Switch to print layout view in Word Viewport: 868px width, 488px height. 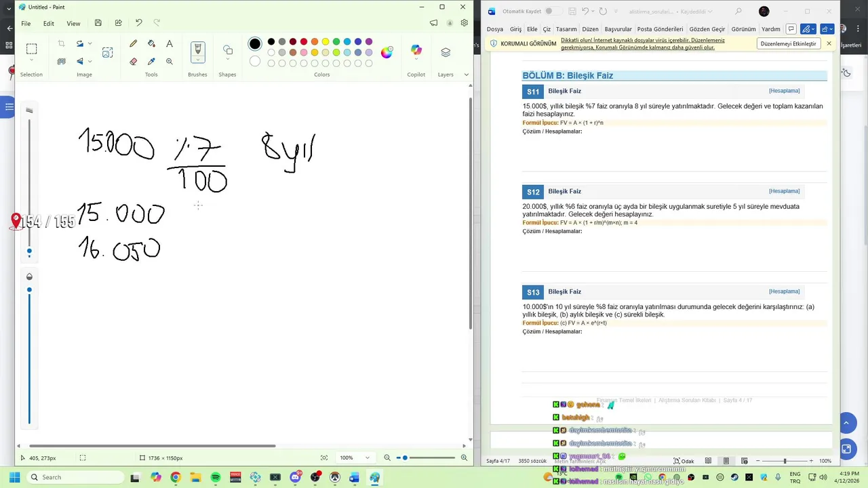click(x=726, y=461)
